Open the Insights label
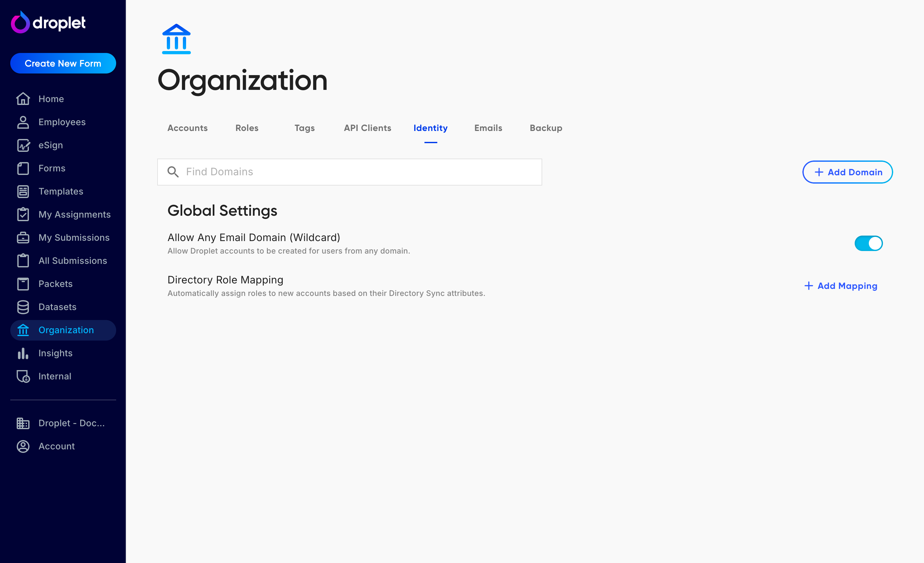 pos(56,353)
